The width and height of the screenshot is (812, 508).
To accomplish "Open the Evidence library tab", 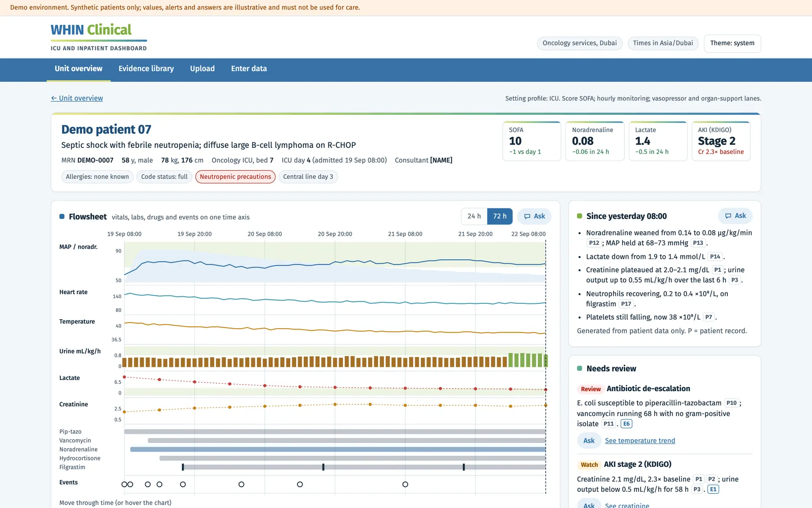I will 146,69.
